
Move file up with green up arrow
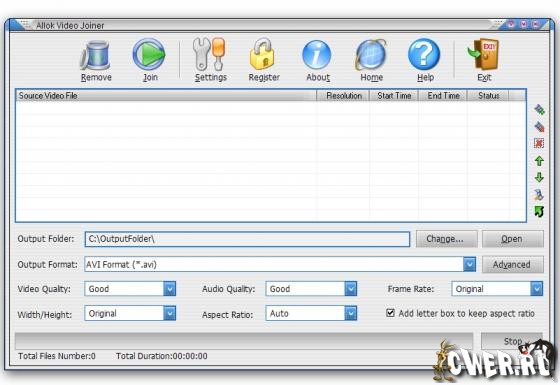click(539, 161)
